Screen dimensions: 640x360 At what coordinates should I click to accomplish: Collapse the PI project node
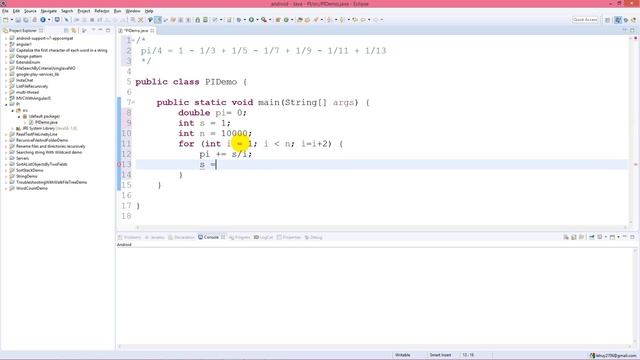pos(6,104)
